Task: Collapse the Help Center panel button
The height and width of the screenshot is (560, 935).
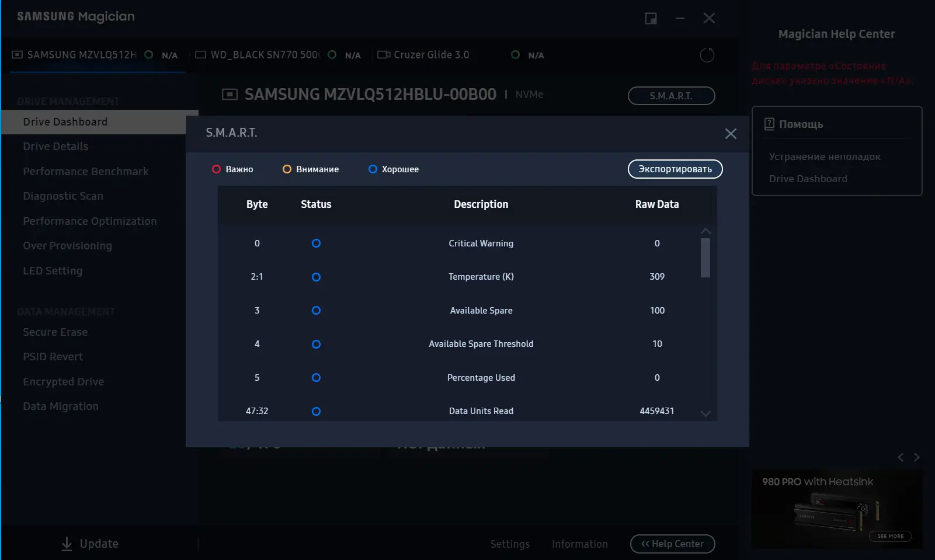Action: pyautogui.click(x=672, y=544)
